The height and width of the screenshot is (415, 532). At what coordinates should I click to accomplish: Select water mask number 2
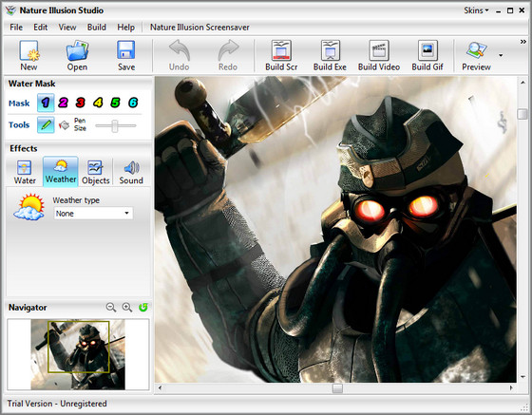pyautogui.click(x=63, y=103)
